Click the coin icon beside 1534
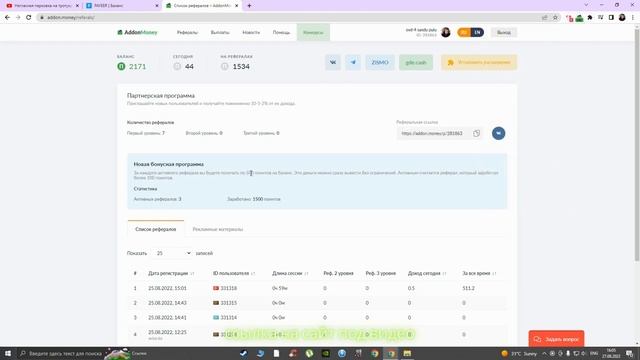This screenshot has height=360, width=640. pyautogui.click(x=224, y=66)
